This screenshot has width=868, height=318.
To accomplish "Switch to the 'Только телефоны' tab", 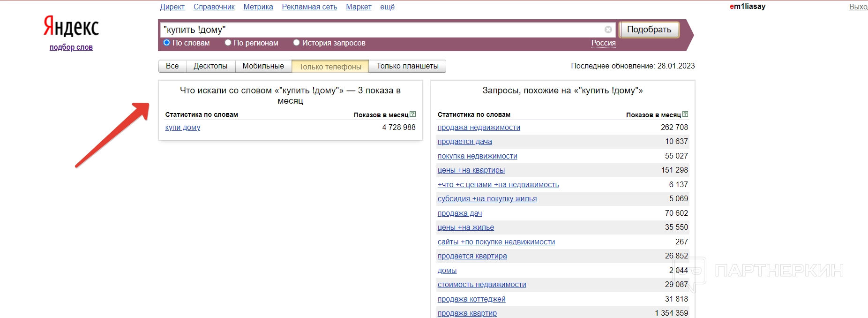I will coord(330,66).
